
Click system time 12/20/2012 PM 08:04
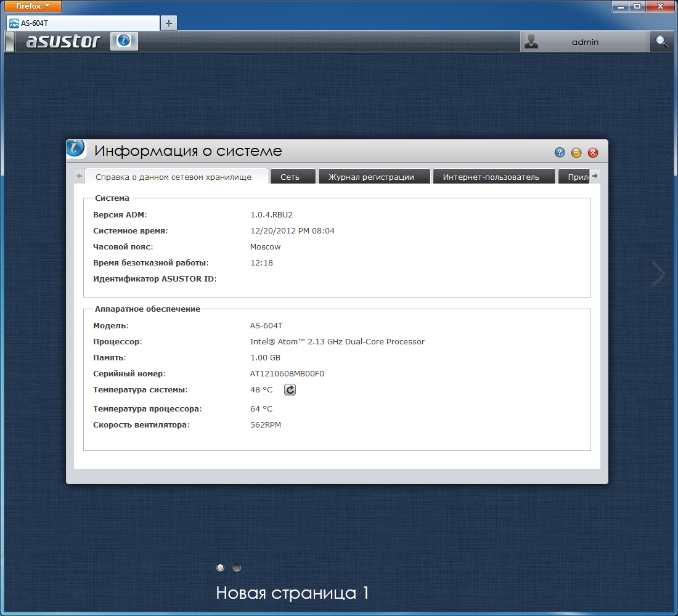(x=292, y=230)
